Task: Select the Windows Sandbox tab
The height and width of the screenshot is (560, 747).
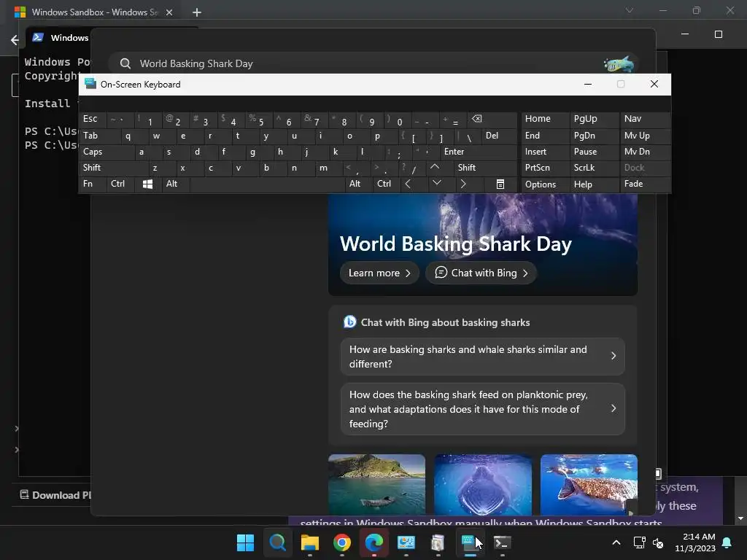Action: pos(94,12)
